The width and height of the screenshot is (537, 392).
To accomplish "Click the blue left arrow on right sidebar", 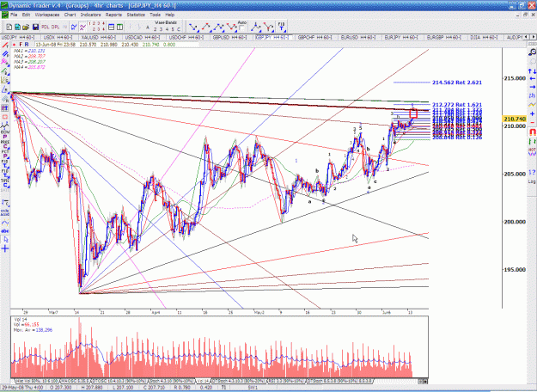I will pos(532,79).
